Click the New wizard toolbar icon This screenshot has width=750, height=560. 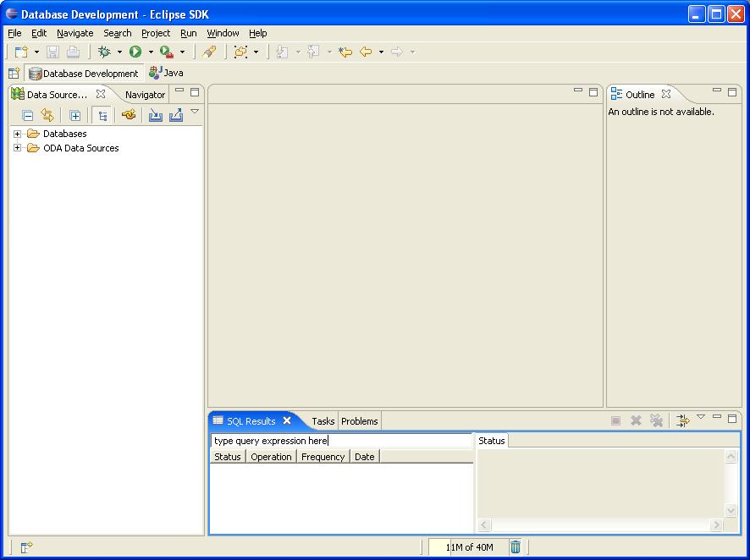click(x=21, y=52)
